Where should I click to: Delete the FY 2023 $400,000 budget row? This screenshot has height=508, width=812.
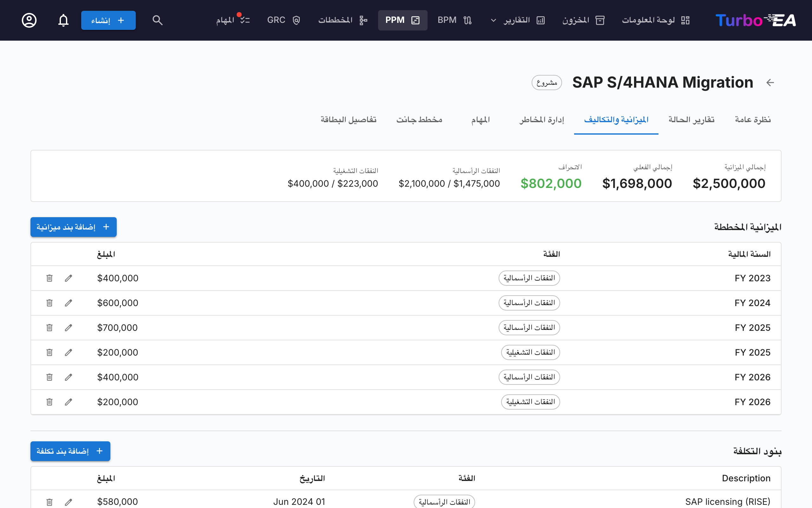[x=49, y=278]
